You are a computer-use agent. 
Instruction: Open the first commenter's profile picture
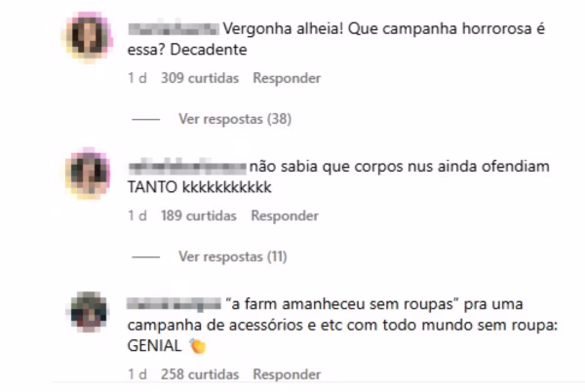coord(89,36)
